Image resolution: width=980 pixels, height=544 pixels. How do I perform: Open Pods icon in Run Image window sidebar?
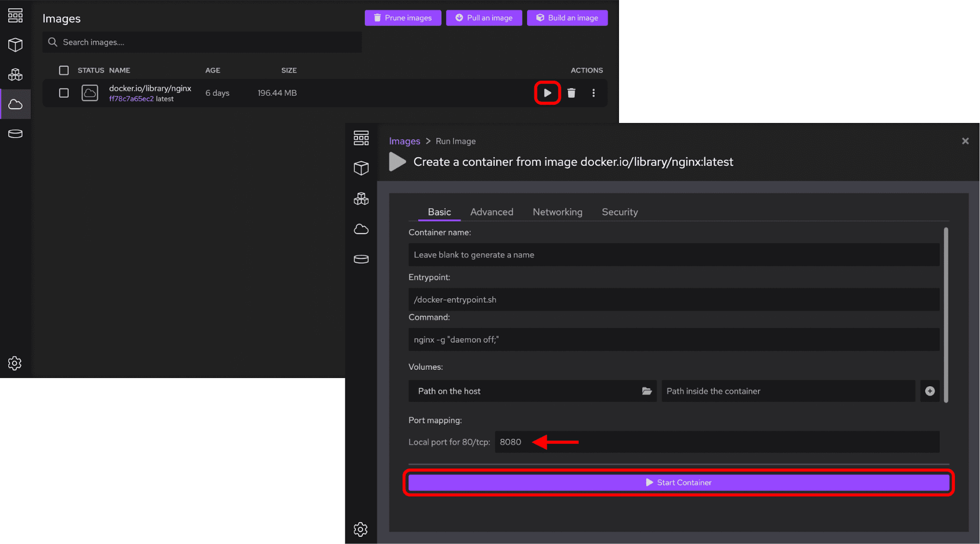(x=361, y=199)
